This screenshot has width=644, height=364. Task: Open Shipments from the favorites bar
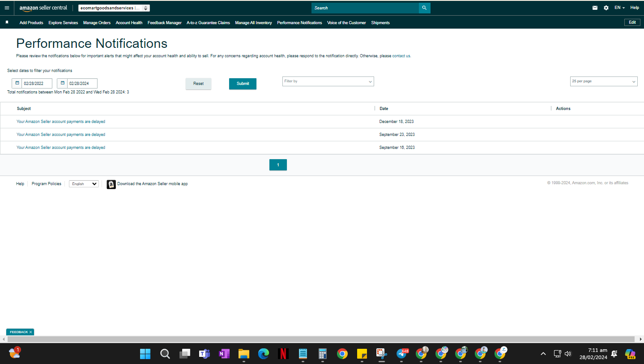pyautogui.click(x=380, y=23)
